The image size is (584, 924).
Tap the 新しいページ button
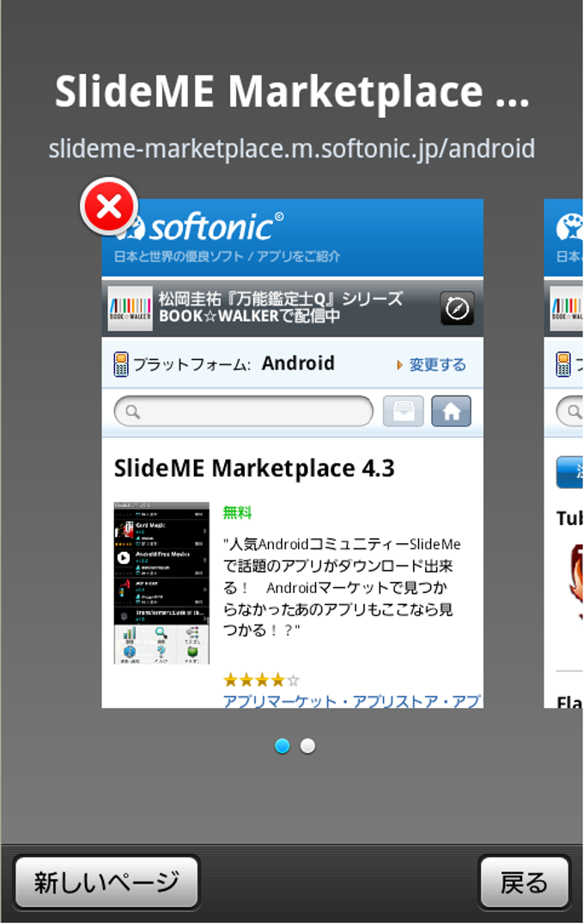click(x=106, y=882)
